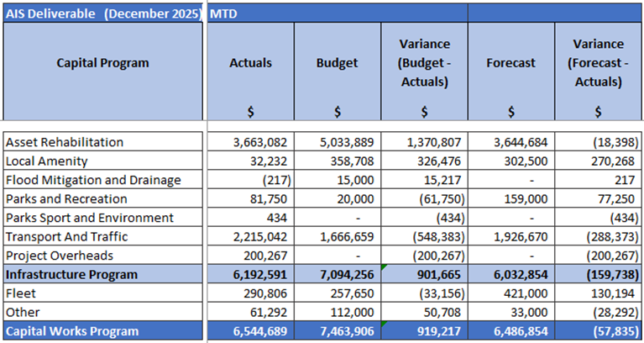Click the 'Actuals' column header
644x343 pixels.
(250, 63)
